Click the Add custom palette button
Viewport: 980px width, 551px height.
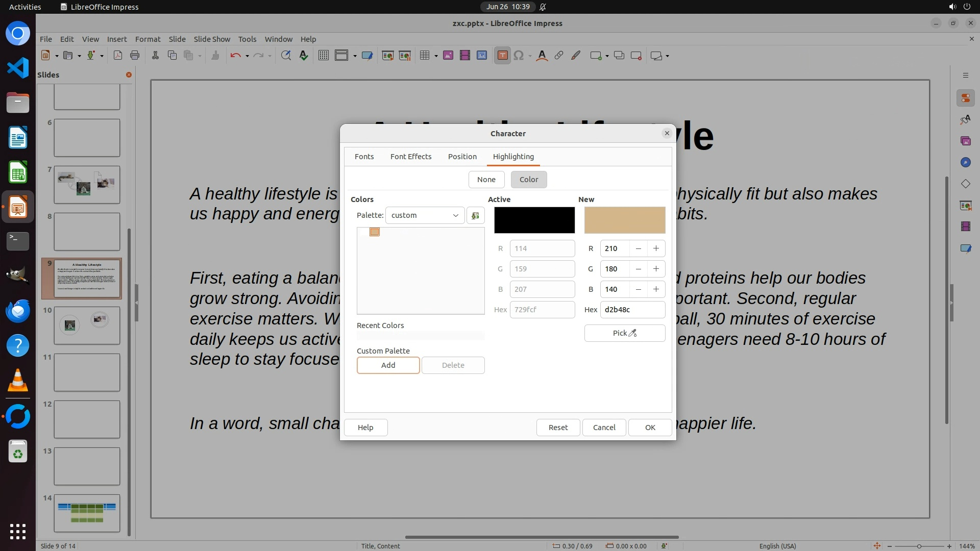click(388, 365)
